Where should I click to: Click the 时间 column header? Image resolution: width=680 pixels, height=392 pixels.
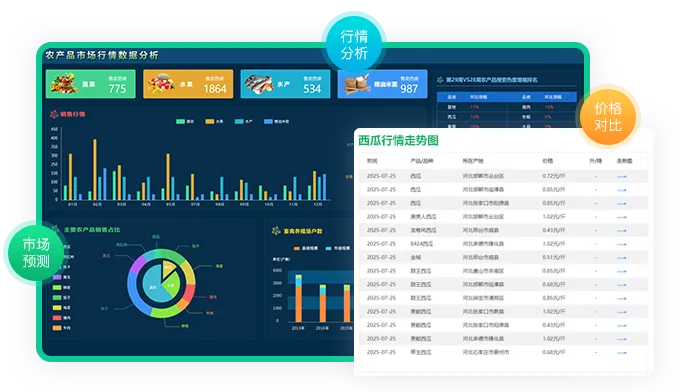tap(372, 161)
